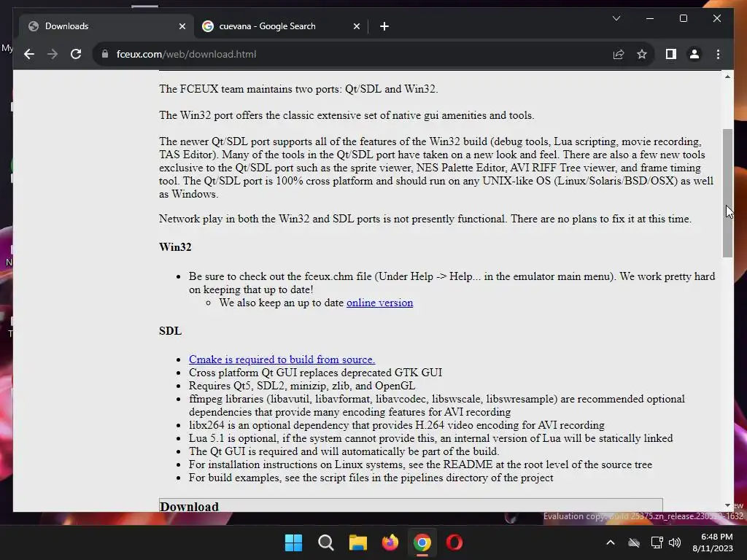Image resolution: width=747 pixels, height=560 pixels.
Task: Go back to the previous page
Action: [29, 54]
